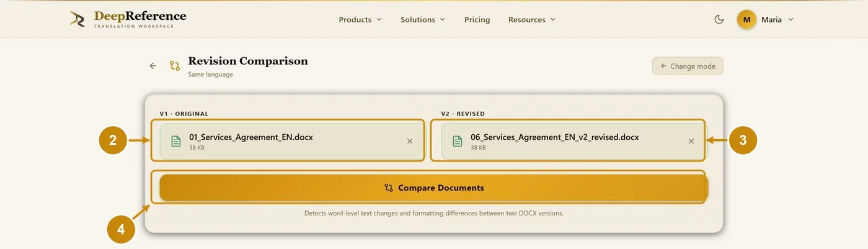Viewport: 868px width, 249px height.
Task: Click the V1 · ORIGINAL label
Action: pyautogui.click(x=184, y=114)
